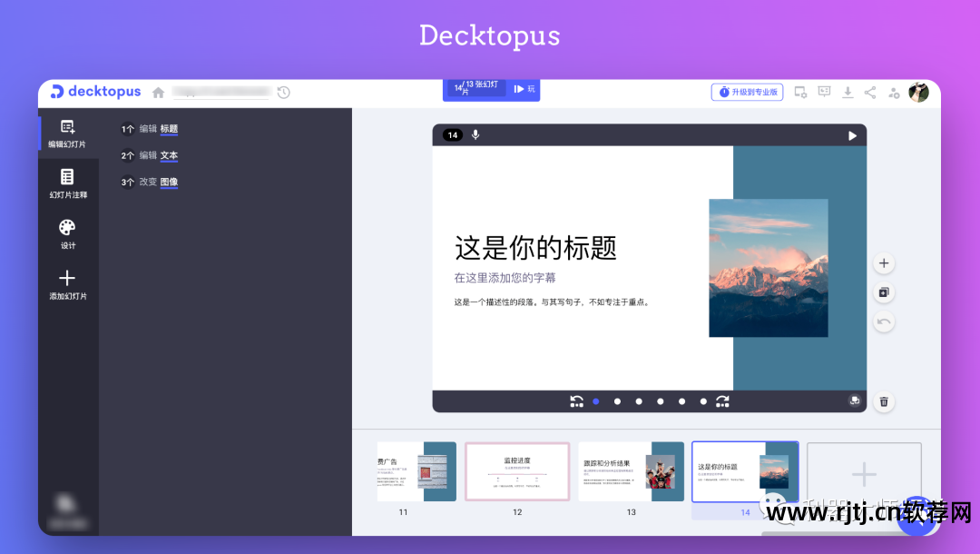Click the 14/13 张幻灯片 slide counter
Viewport: 980px width, 554px height.
[476, 89]
